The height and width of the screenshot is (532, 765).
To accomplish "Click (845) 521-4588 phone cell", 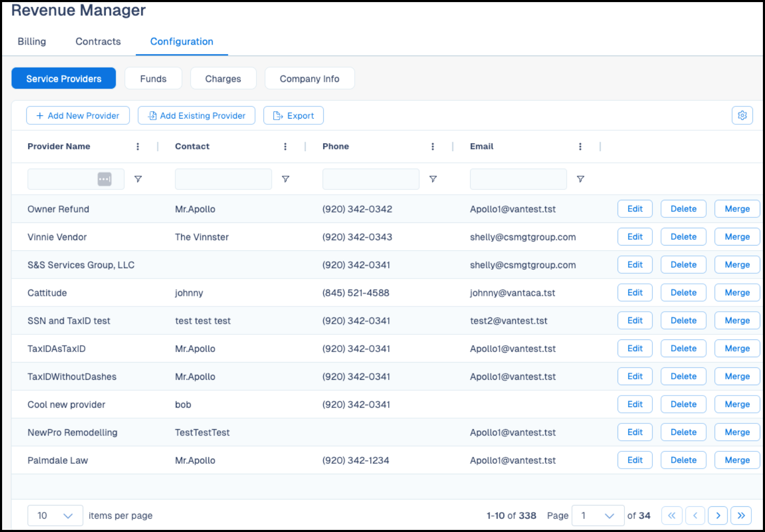I will [356, 293].
